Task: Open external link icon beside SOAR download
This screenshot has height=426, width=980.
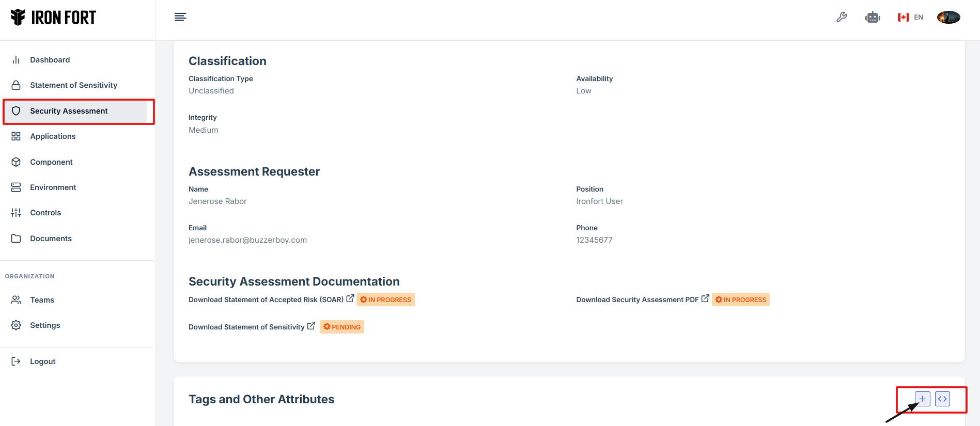Action: 350,298
